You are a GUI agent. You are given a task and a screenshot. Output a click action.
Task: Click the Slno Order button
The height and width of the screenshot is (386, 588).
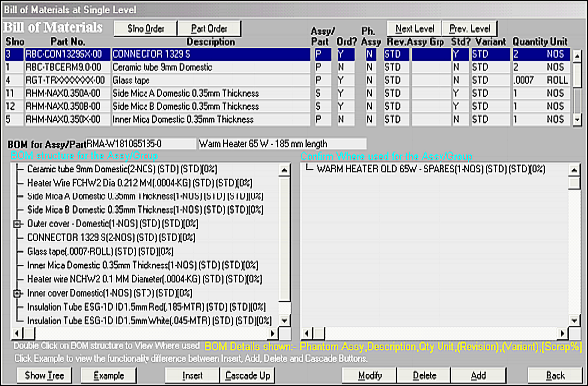coord(146,29)
